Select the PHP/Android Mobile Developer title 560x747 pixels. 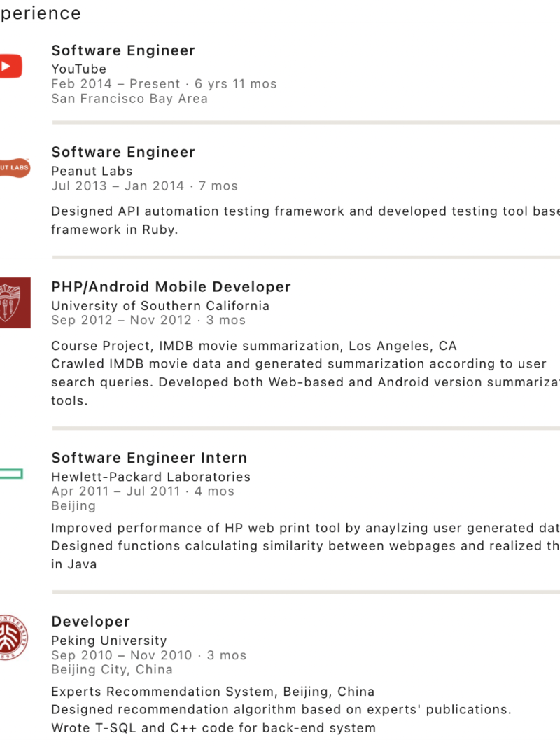(x=171, y=286)
